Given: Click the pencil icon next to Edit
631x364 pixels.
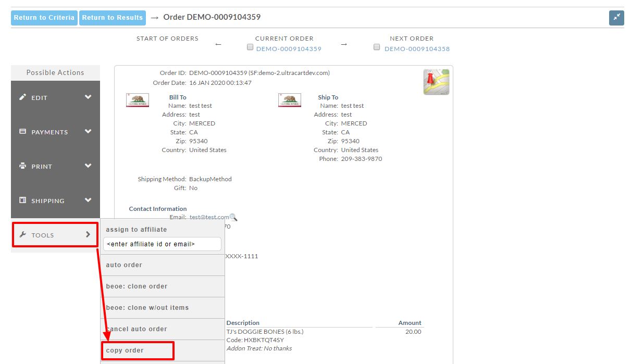Looking at the screenshot, I should point(22,97).
